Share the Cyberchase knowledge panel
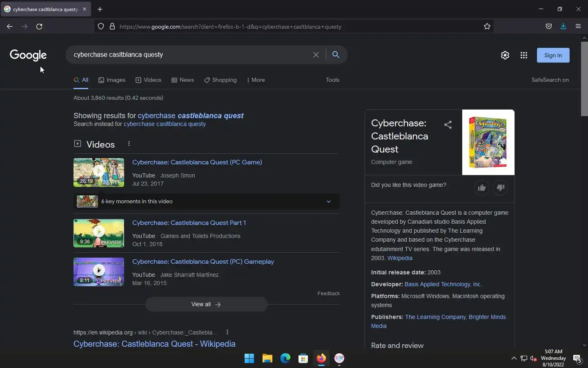This screenshot has height=368, width=588. [448, 125]
